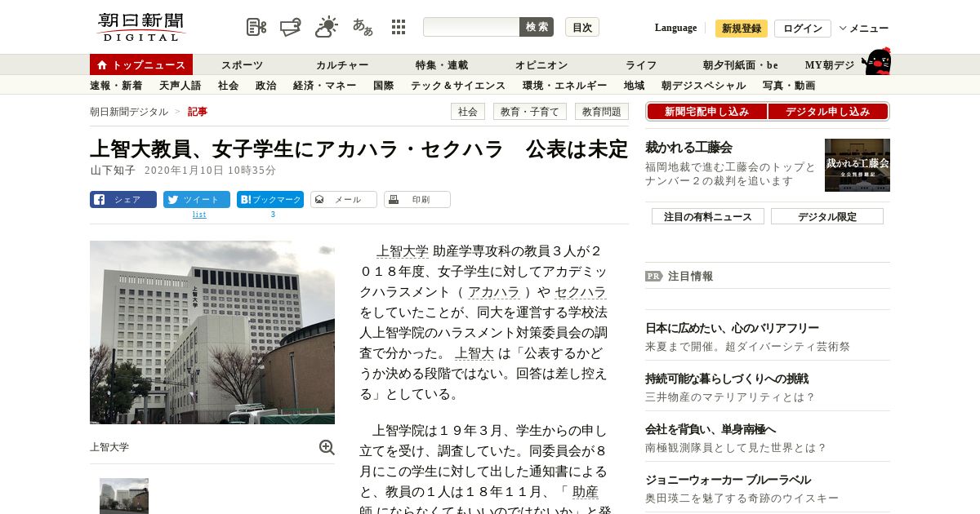Click the 教育問題 tag button

tap(602, 112)
